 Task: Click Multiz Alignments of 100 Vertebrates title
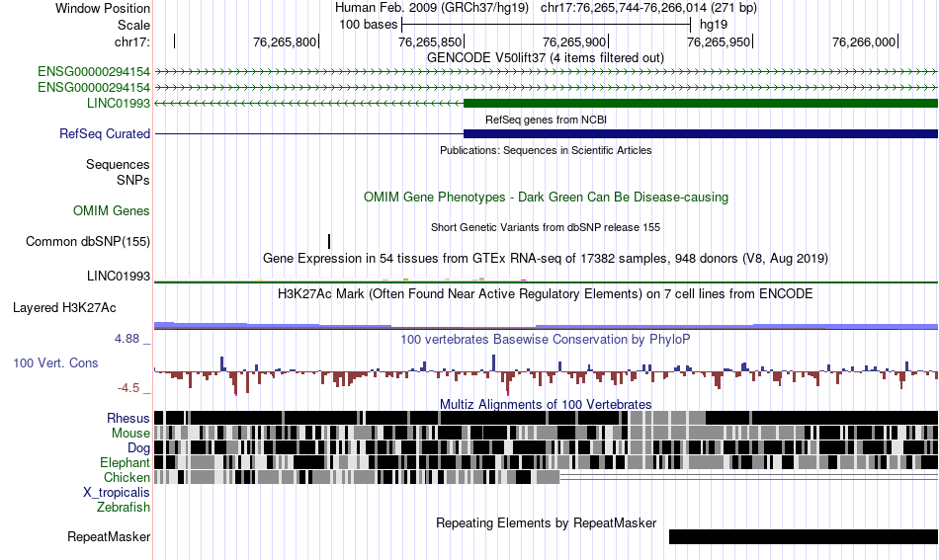point(546,405)
